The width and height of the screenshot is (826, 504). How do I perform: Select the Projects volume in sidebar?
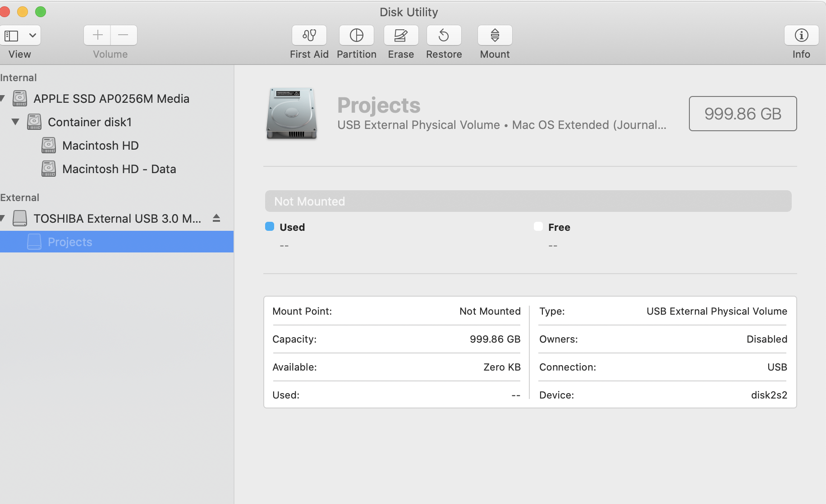pyautogui.click(x=70, y=242)
